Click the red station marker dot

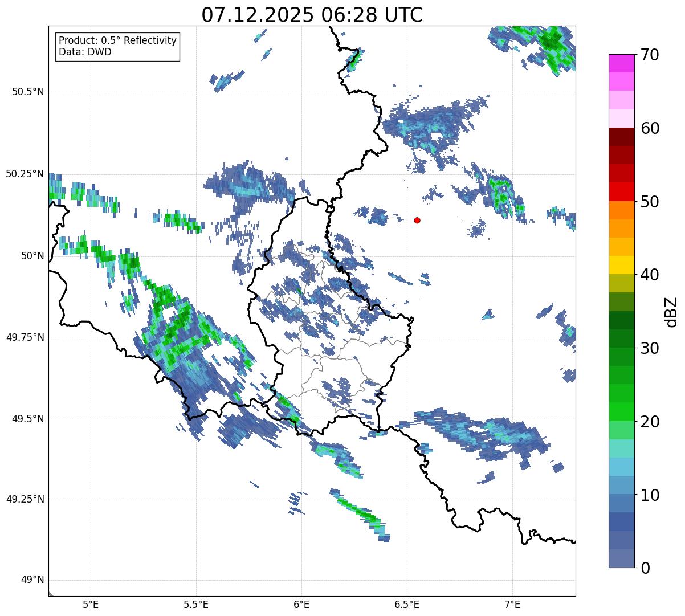click(417, 220)
